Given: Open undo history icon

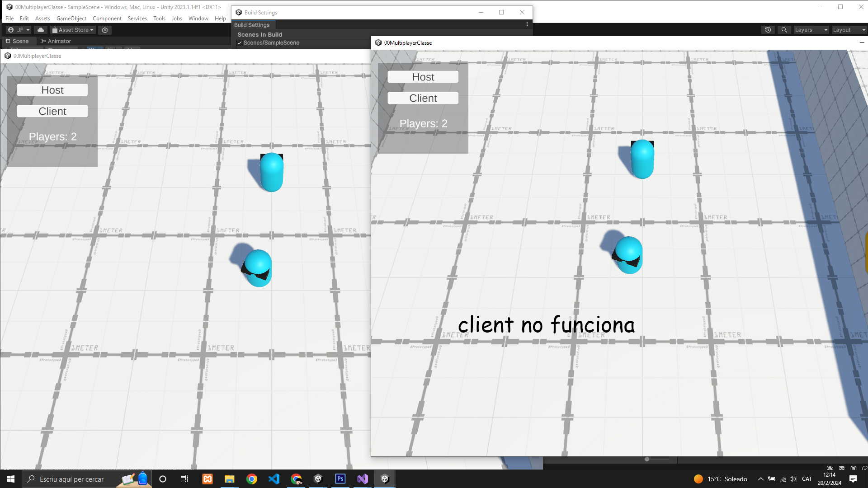Looking at the screenshot, I should click(768, 30).
